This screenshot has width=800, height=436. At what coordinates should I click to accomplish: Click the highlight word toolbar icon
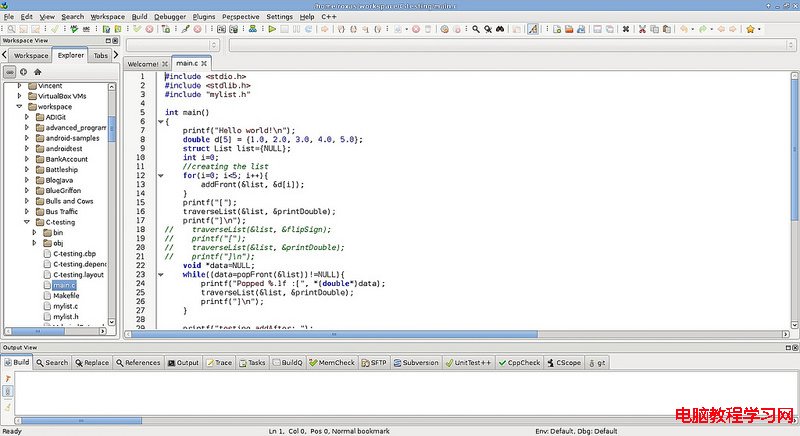pos(533,29)
